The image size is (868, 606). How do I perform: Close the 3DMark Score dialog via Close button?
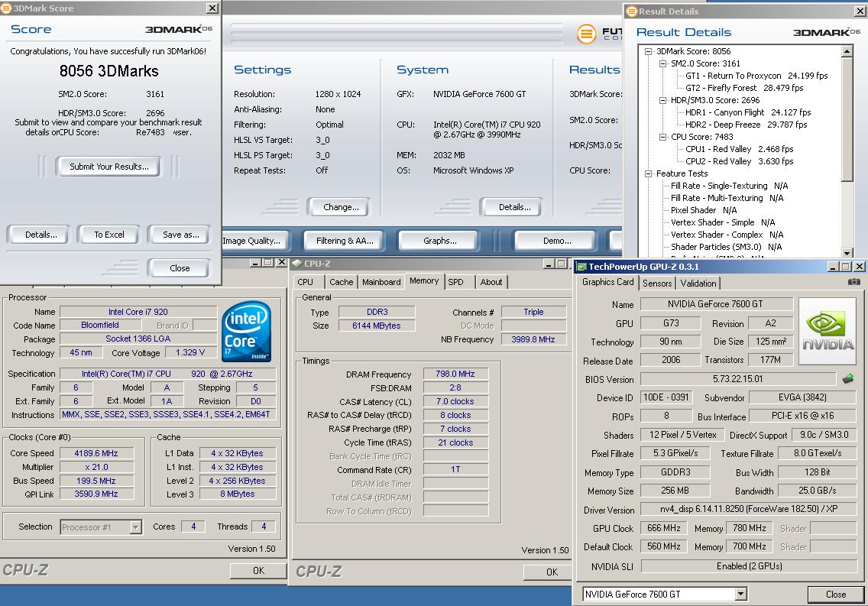pos(180,268)
